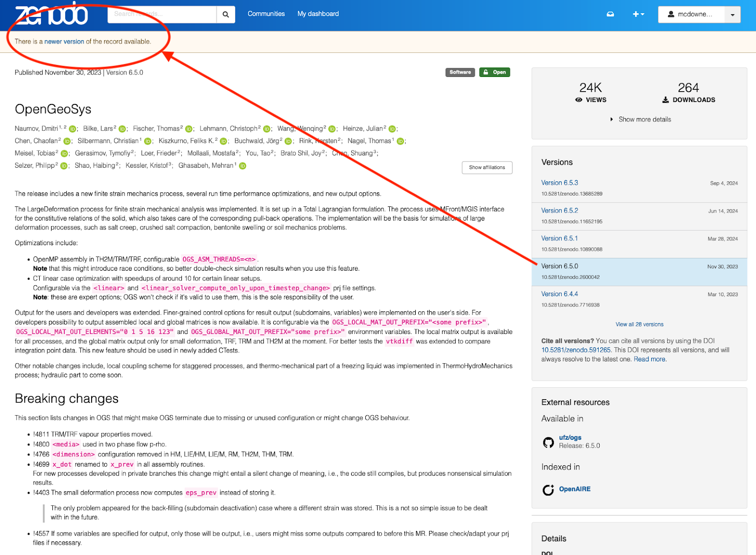Open the ufz/ogs GitHub repository link
Image resolution: width=756 pixels, height=555 pixels.
coord(570,438)
